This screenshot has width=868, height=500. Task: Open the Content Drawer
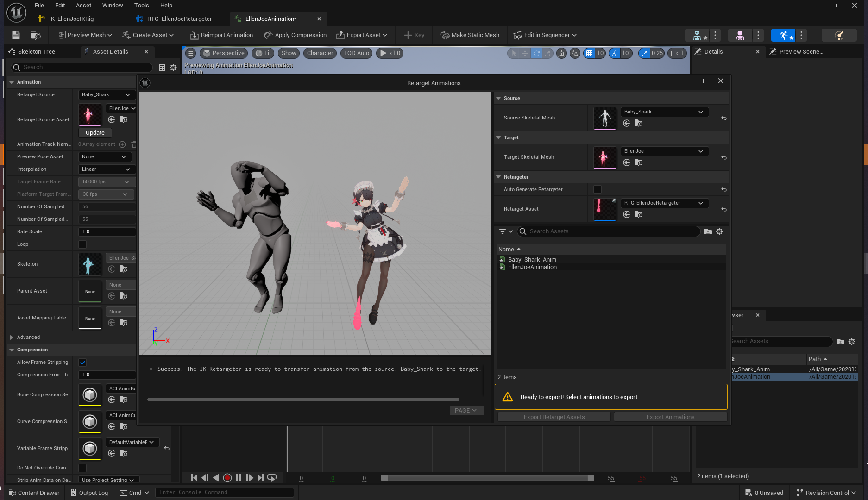pyautogui.click(x=34, y=493)
